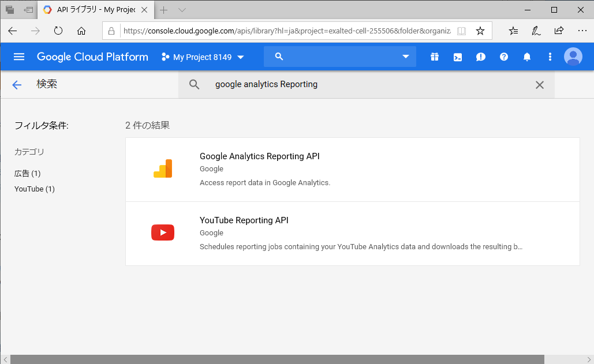Viewport: 594px width, 364px height.
Task: Open Google Cloud Platform notifications bell
Action: (x=526, y=57)
